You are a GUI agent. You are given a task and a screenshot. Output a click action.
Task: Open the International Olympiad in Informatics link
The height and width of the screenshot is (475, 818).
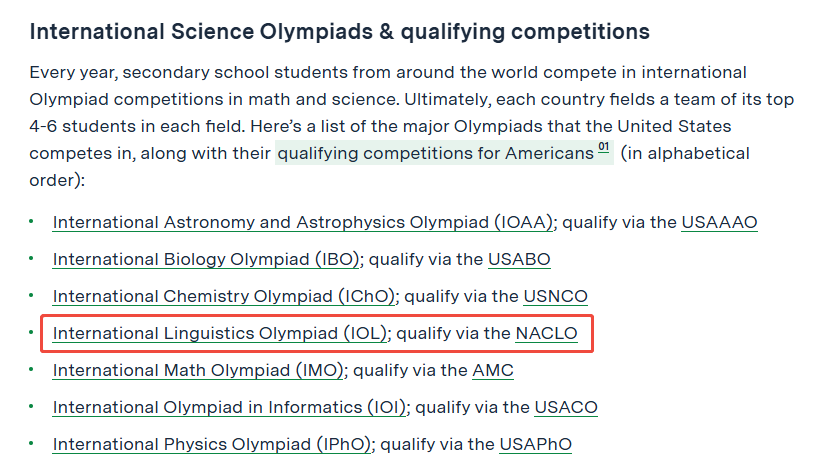point(230,408)
